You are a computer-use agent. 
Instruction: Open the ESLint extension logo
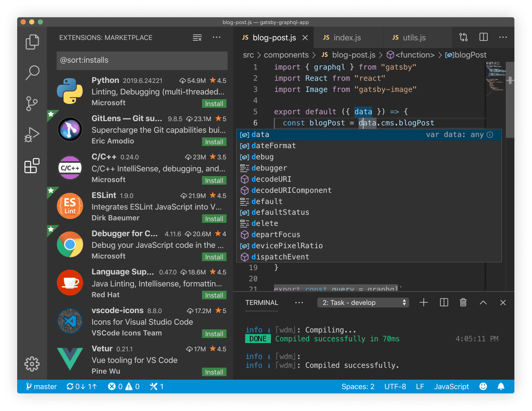[x=70, y=206]
